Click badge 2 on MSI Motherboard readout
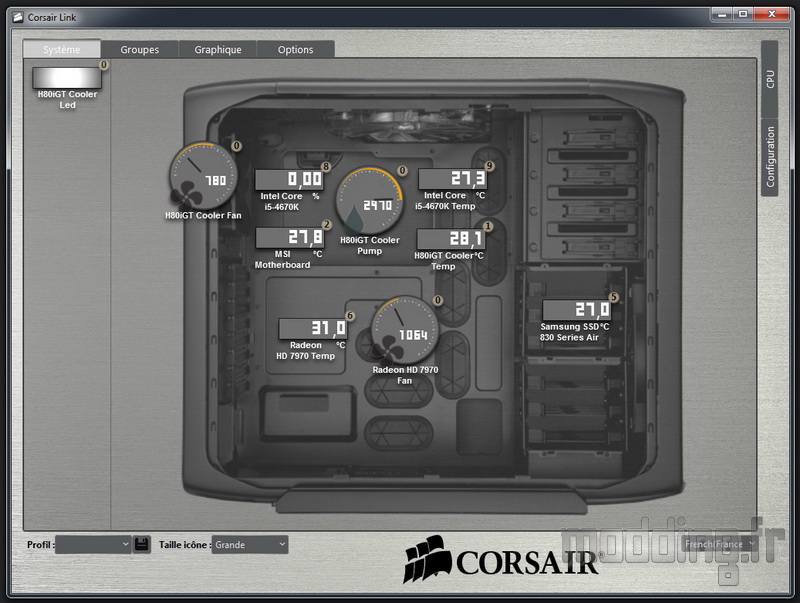This screenshot has width=800, height=603. coord(327,224)
